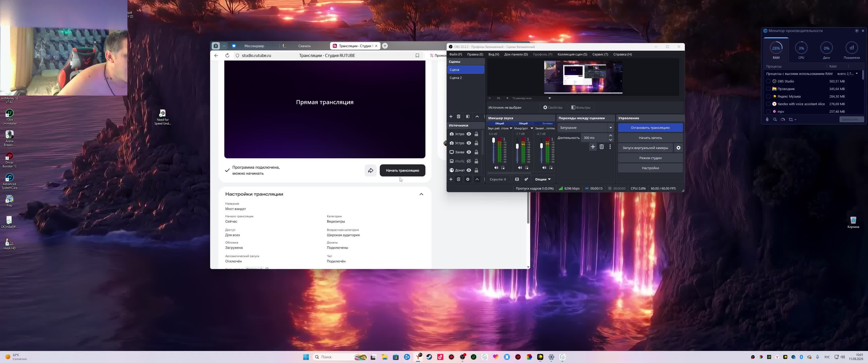This screenshot has width=868, height=363.
Task: Reload the studio.rutube.ru page
Action: (x=227, y=55)
